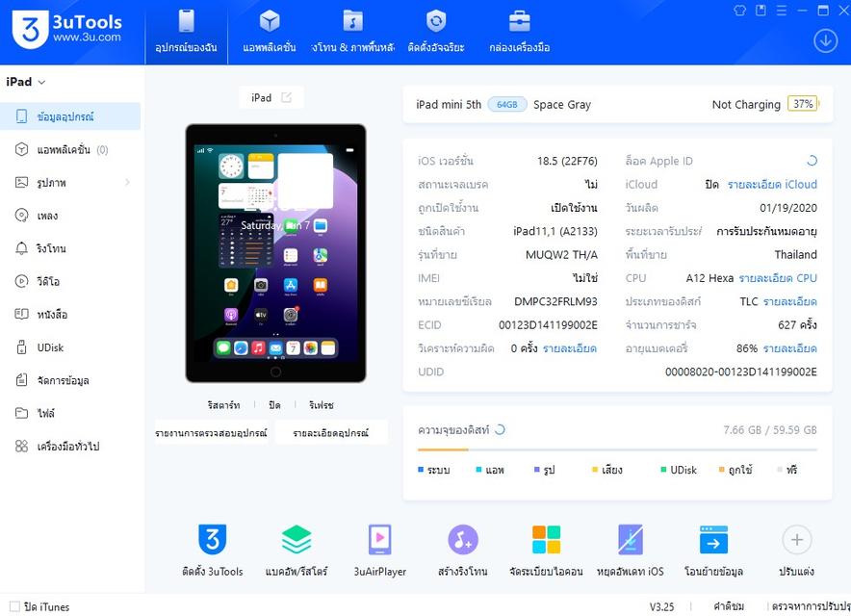Click the UDisk sidebar icon
Screen dimensions: 851x616
click(21, 347)
